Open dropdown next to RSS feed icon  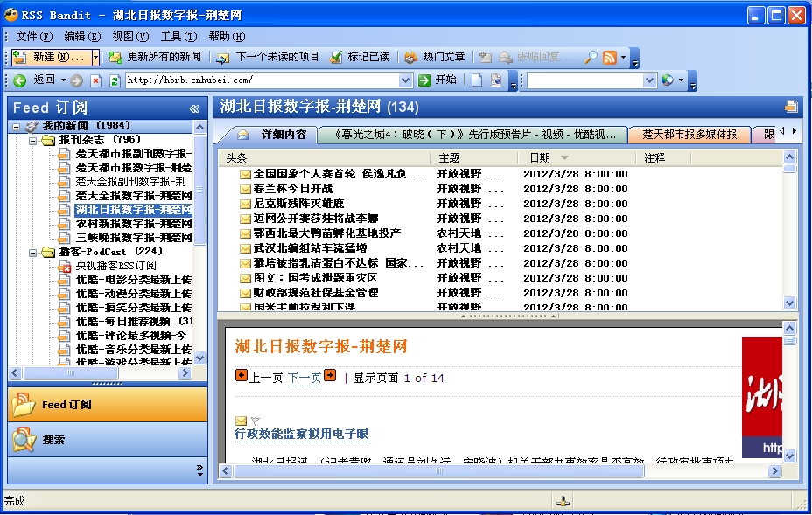(624, 58)
